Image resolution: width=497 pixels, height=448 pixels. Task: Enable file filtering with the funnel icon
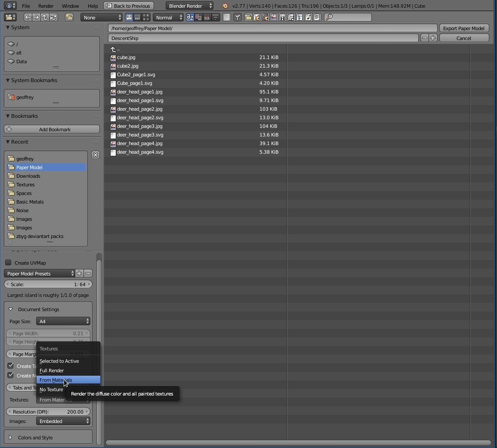coord(237,17)
